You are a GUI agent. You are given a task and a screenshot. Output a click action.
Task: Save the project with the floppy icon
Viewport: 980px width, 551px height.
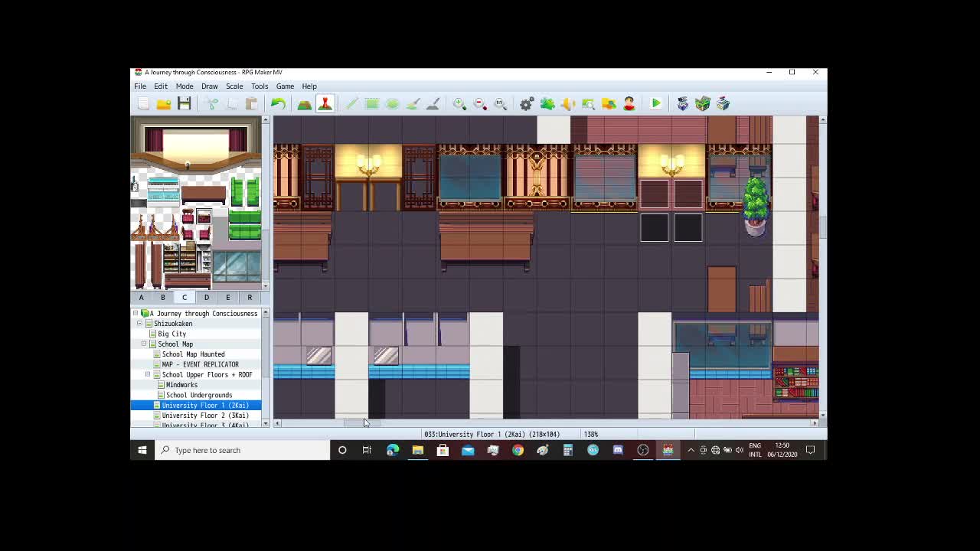[185, 103]
